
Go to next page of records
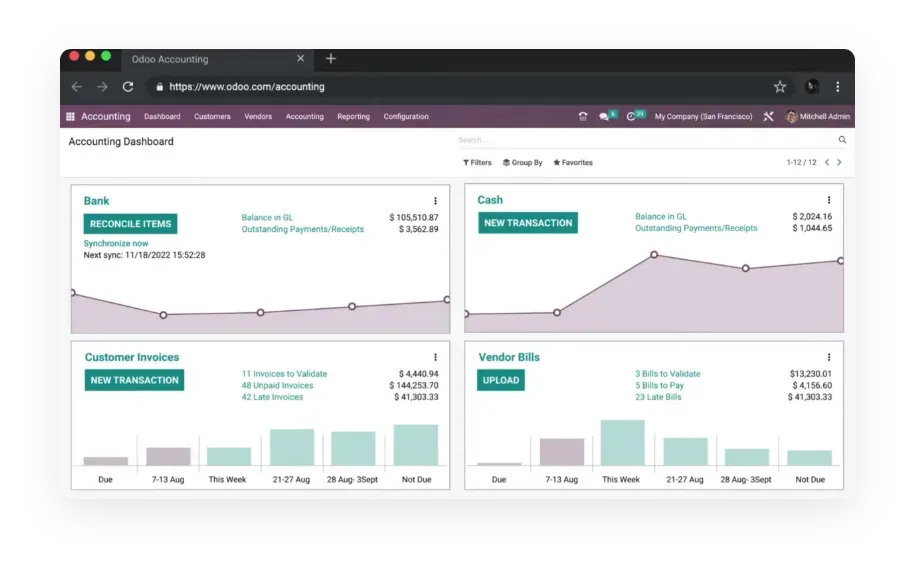click(839, 162)
